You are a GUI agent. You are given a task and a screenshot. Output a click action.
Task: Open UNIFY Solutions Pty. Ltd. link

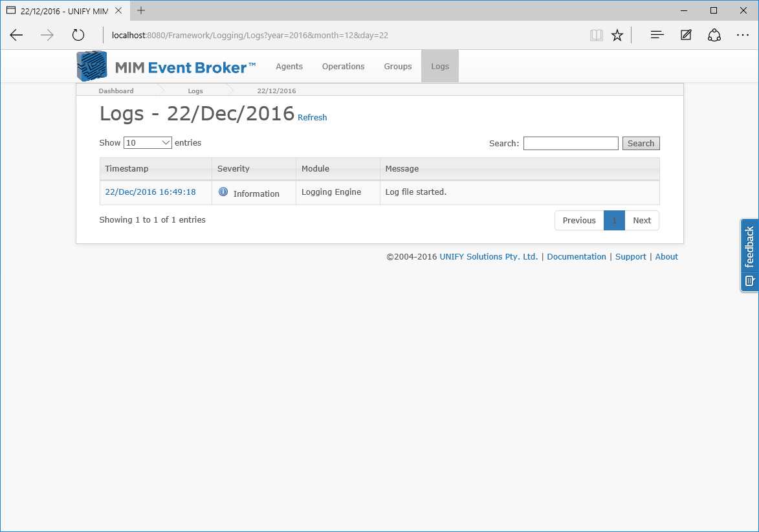pos(489,256)
